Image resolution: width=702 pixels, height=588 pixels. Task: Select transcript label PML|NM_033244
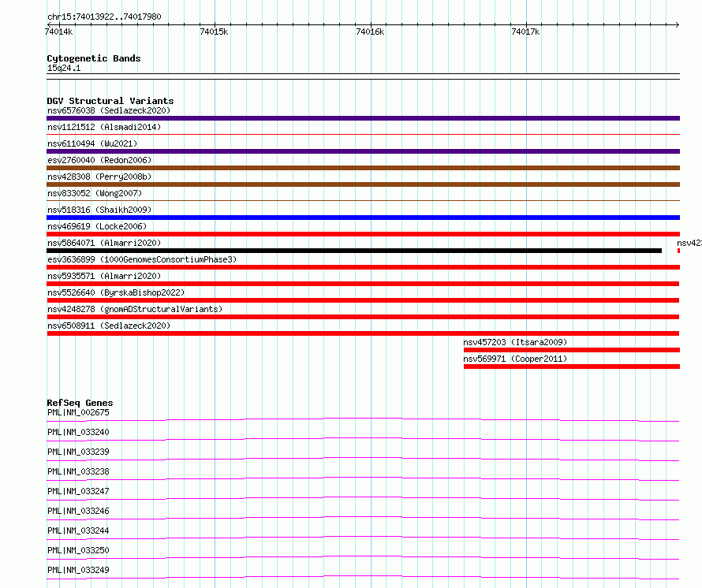(x=78, y=530)
